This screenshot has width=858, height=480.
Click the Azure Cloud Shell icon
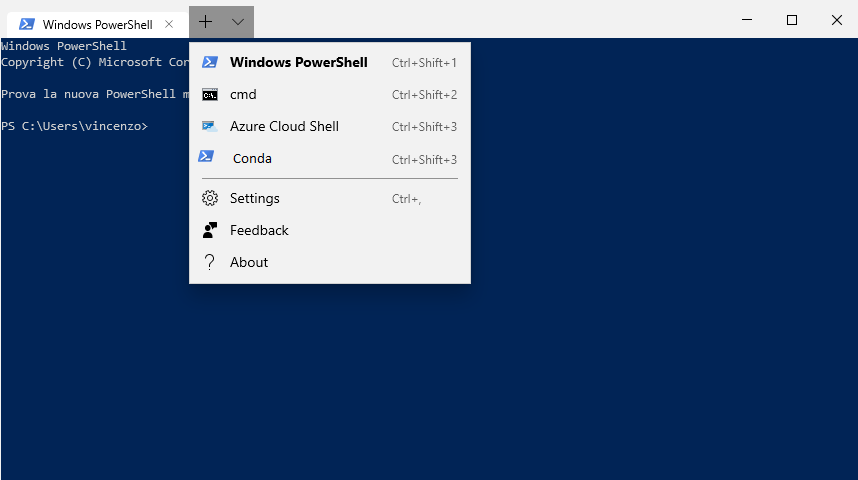[x=210, y=126]
